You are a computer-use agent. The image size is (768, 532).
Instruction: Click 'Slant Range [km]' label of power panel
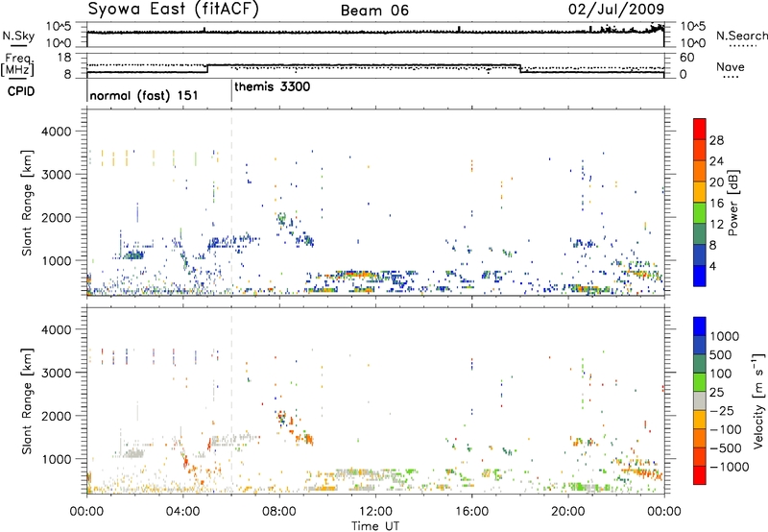click(x=27, y=203)
